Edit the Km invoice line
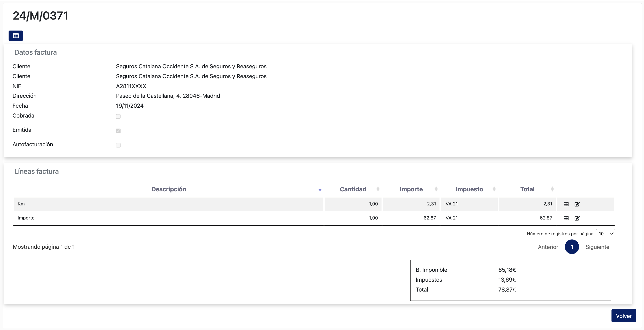This screenshot has width=644, height=330. 577,204
